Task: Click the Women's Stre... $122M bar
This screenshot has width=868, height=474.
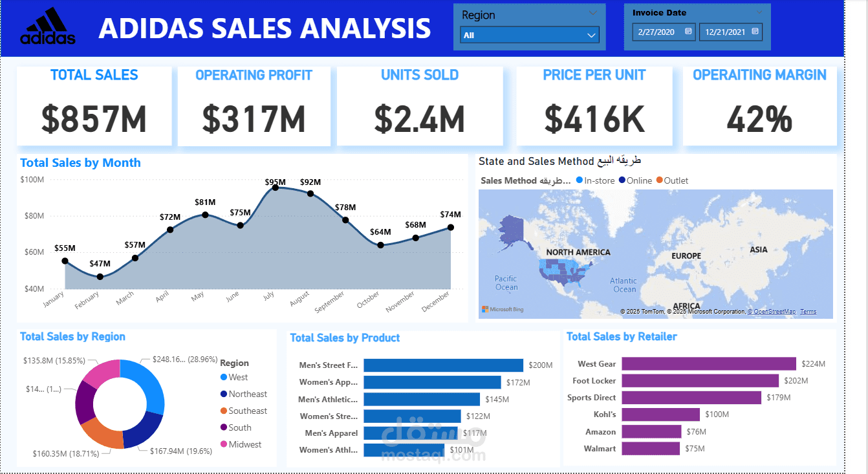Action: coord(412,416)
